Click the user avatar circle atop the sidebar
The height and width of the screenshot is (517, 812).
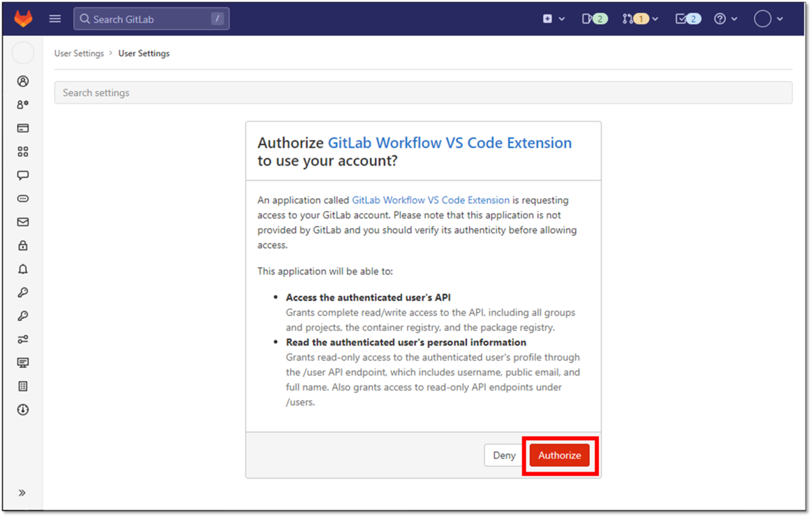(x=23, y=53)
